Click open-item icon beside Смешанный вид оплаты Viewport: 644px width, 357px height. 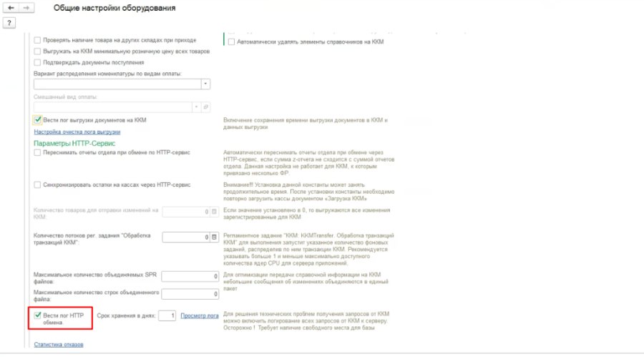click(x=206, y=107)
